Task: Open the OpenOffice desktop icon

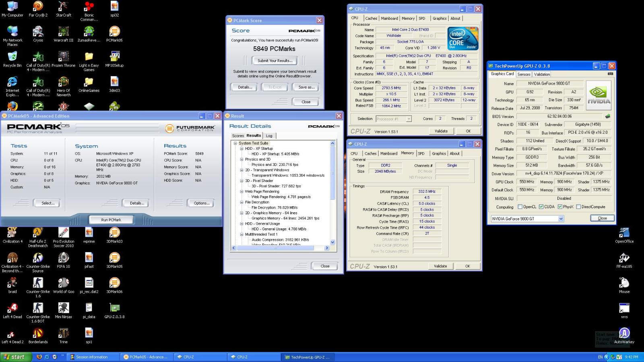Action: pos(624,236)
